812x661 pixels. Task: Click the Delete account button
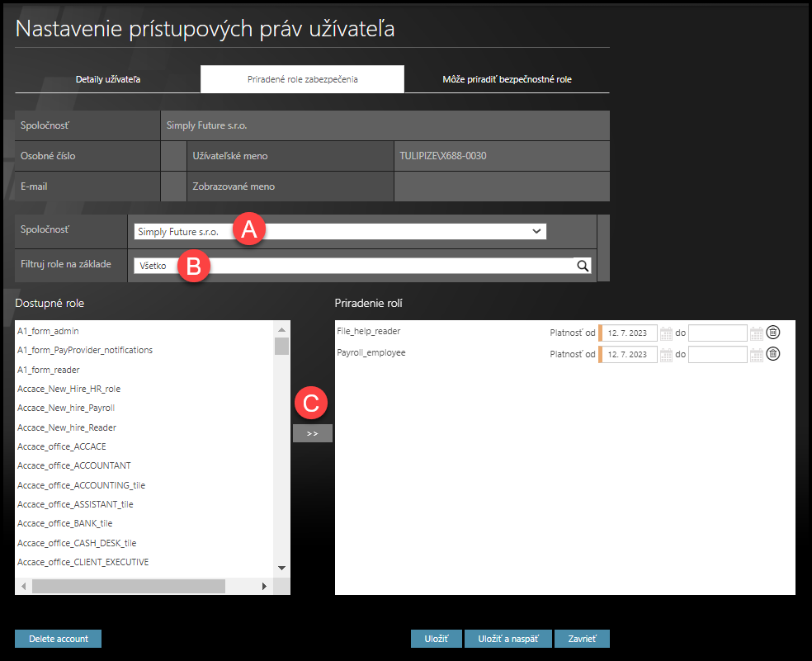click(58, 639)
